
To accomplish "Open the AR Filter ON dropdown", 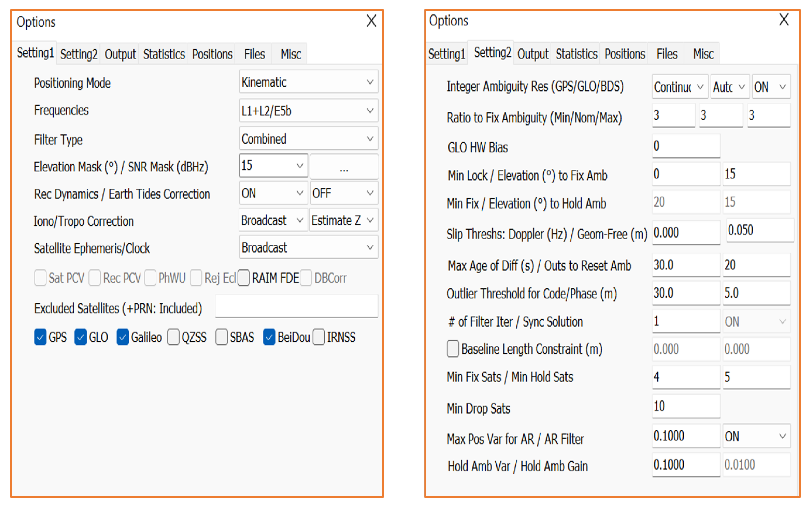I will click(756, 436).
